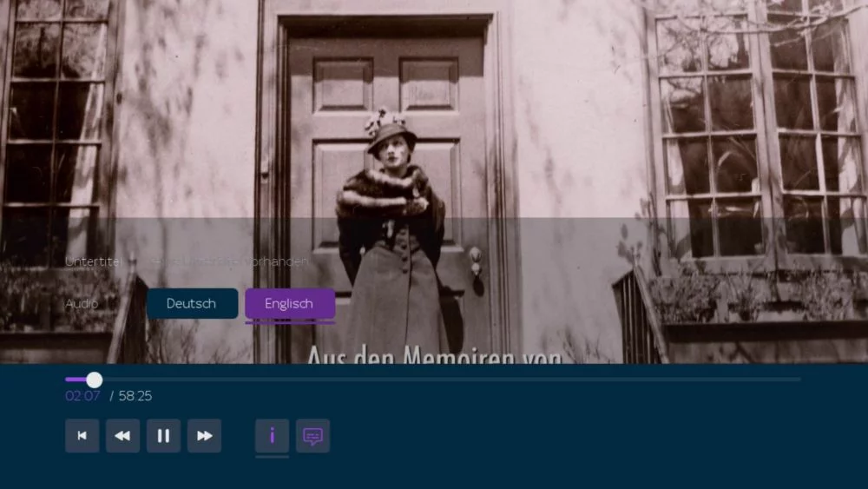Click the Audio row label
Image resolution: width=868 pixels, height=489 pixels.
tap(82, 304)
